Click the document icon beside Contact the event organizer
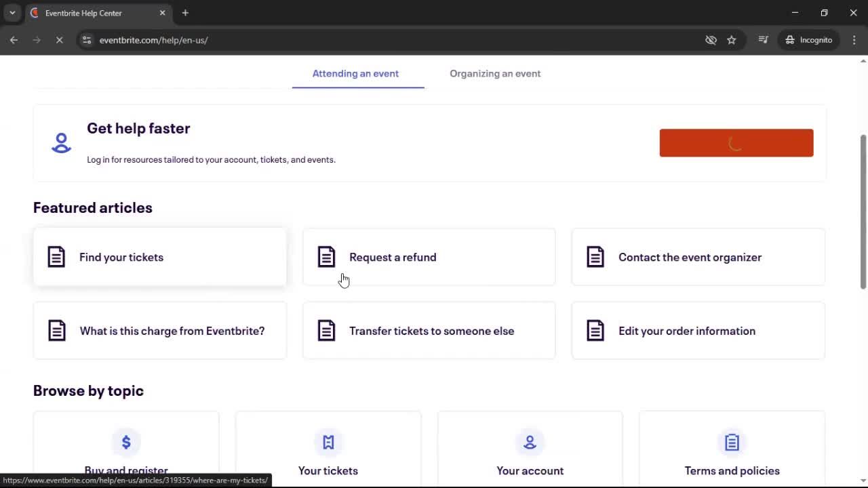 [595, 257]
